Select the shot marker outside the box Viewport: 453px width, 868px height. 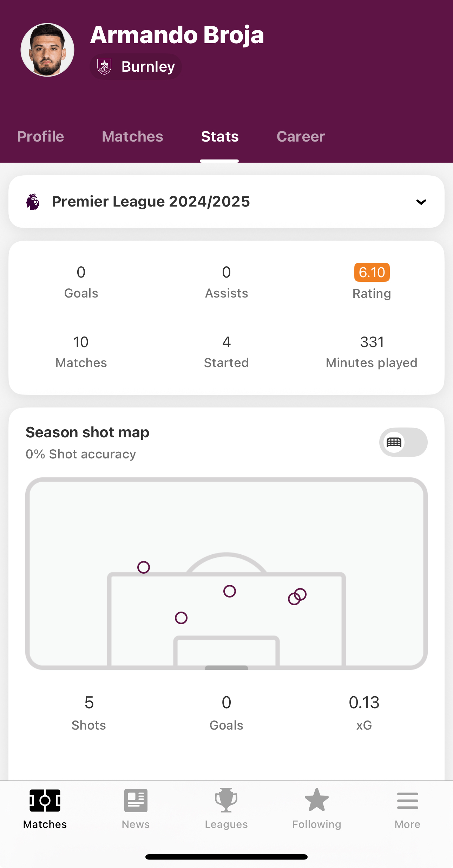pos(144,567)
